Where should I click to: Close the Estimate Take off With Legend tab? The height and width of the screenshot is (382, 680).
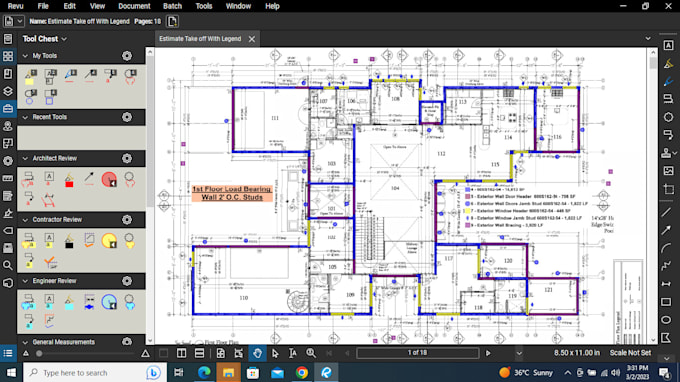coord(252,39)
